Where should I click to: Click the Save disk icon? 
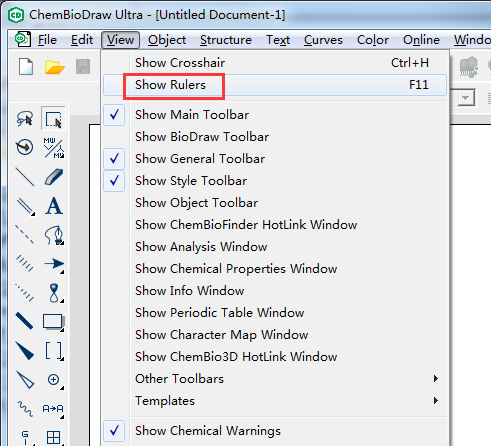(x=83, y=67)
